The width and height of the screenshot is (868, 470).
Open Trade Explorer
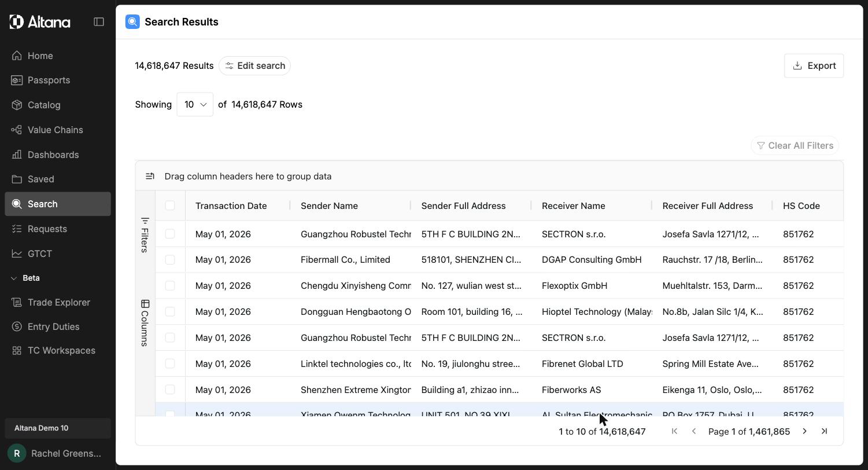coord(58,302)
